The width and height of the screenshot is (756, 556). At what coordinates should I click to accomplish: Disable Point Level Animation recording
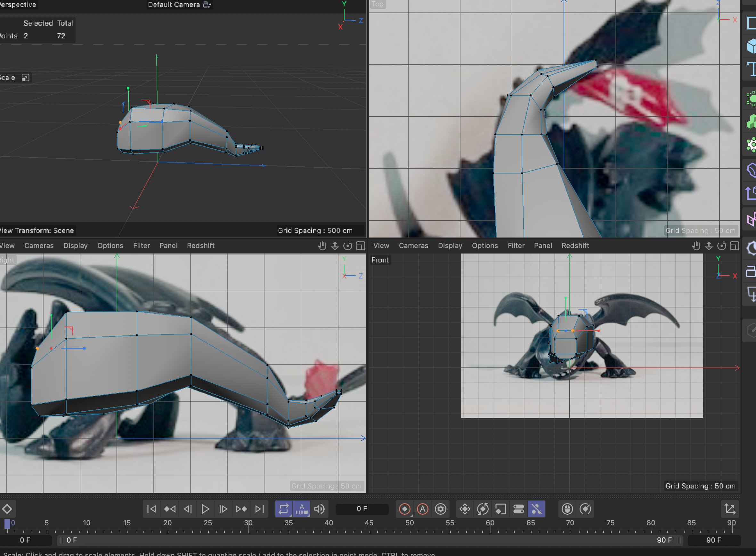click(536, 509)
